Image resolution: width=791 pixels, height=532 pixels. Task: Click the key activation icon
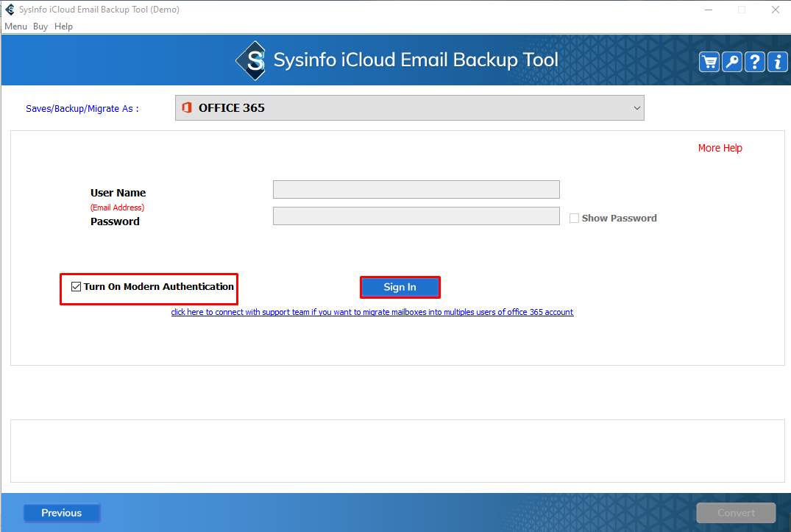coord(732,62)
